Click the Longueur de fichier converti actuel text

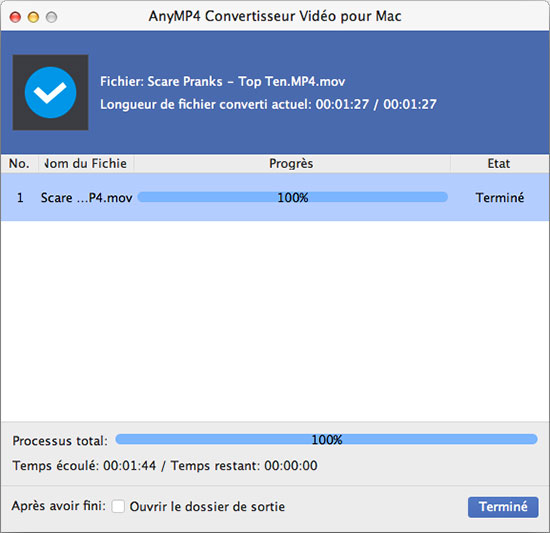pyautogui.click(x=268, y=104)
